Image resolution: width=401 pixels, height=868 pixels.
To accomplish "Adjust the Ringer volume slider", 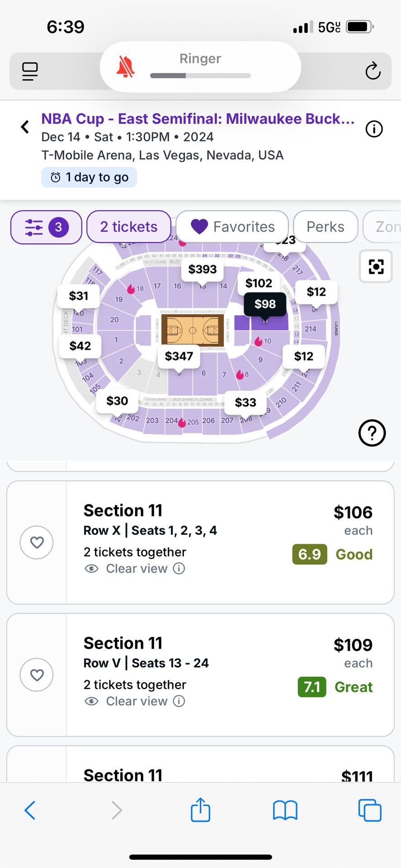I will coord(200,75).
